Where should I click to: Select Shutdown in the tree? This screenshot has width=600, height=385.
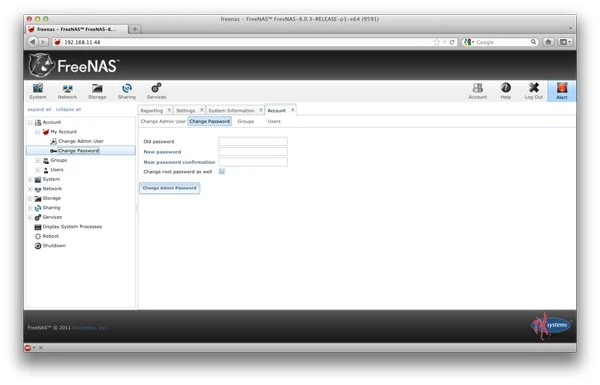pyautogui.click(x=54, y=246)
